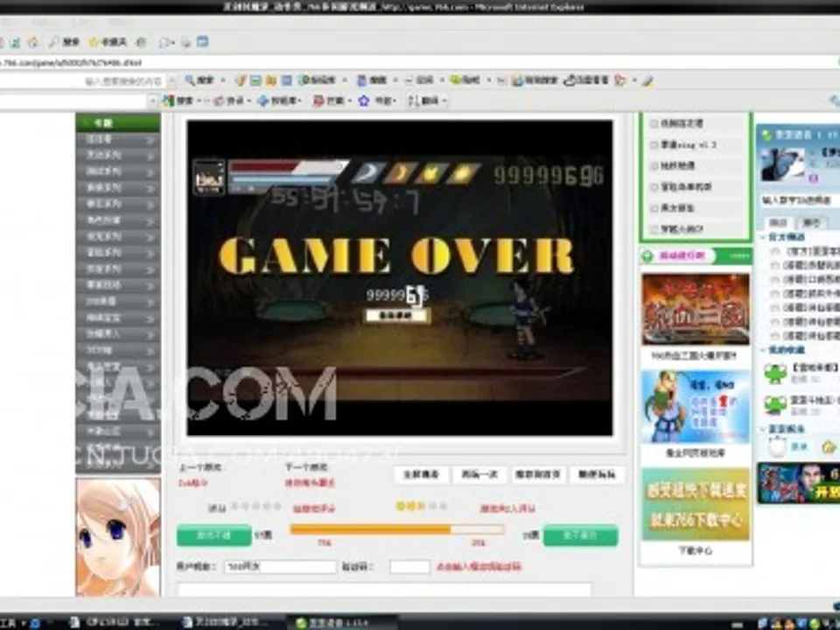The height and width of the screenshot is (630, 840).
Task: Click the first green frog icon in chat panel
Action: tap(775, 374)
